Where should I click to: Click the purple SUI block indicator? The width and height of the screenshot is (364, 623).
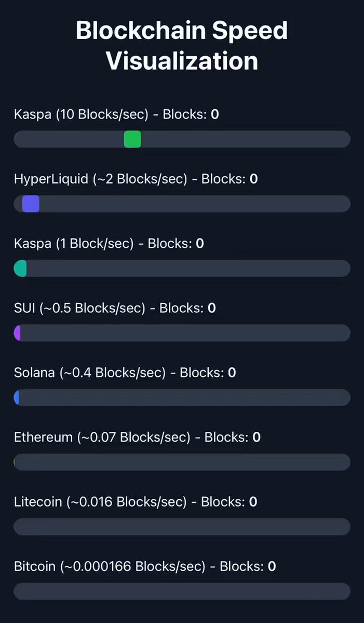click(x=18, y=333)
